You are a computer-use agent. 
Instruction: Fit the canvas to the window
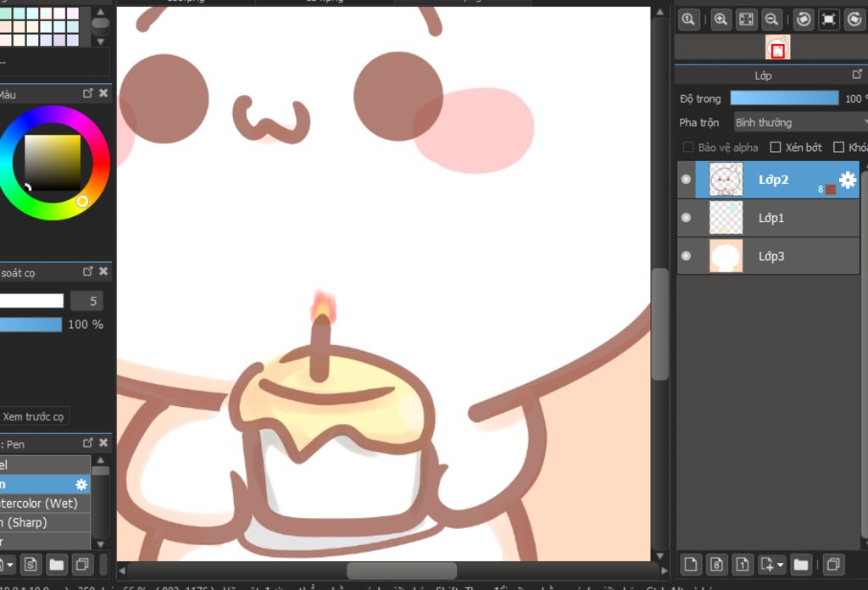coord(746,20)
